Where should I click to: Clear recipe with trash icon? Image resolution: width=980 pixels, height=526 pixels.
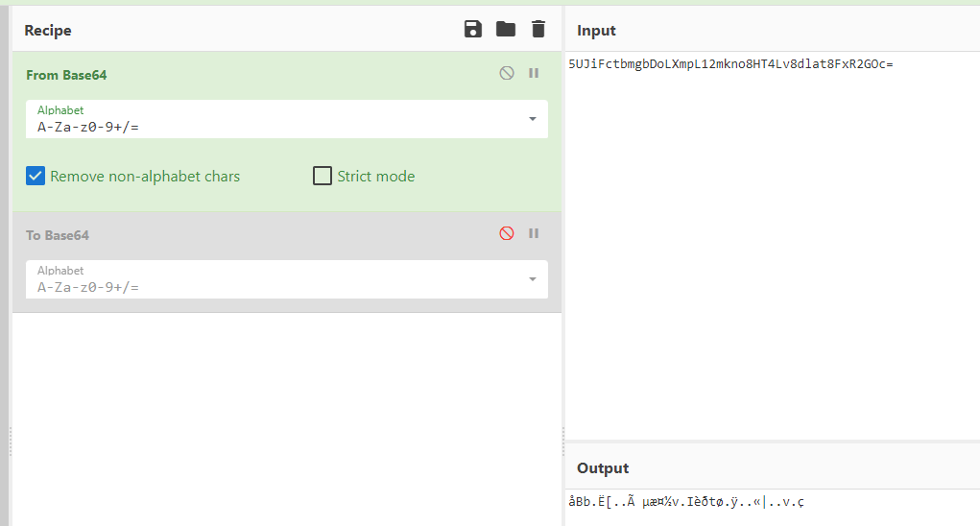[538, 29]
